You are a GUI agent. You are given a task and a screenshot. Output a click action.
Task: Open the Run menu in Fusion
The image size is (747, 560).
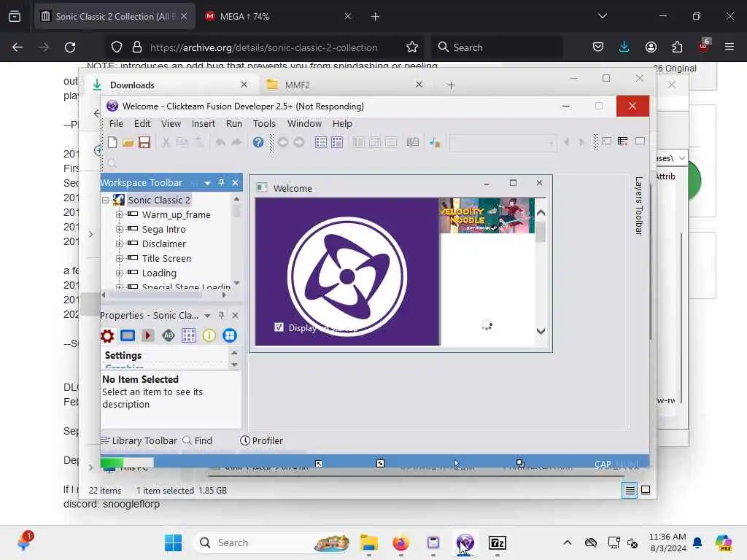(234, 123)
